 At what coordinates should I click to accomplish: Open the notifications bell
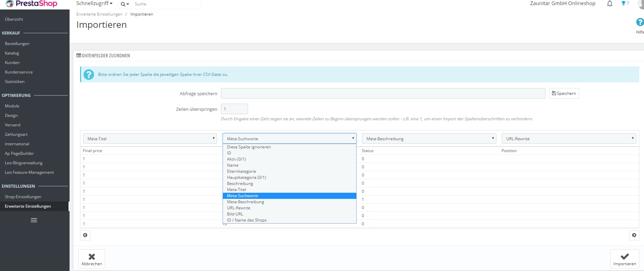click(610, 4)
